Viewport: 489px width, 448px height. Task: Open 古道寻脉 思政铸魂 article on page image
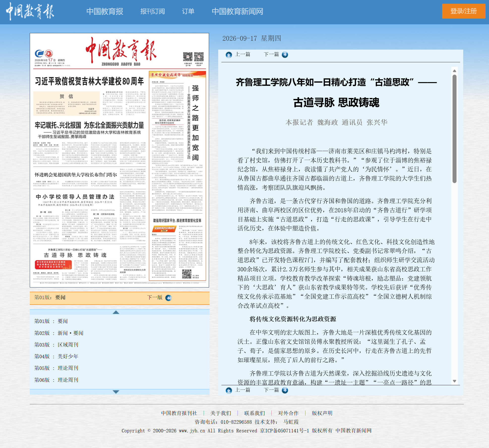coord(75,255)
